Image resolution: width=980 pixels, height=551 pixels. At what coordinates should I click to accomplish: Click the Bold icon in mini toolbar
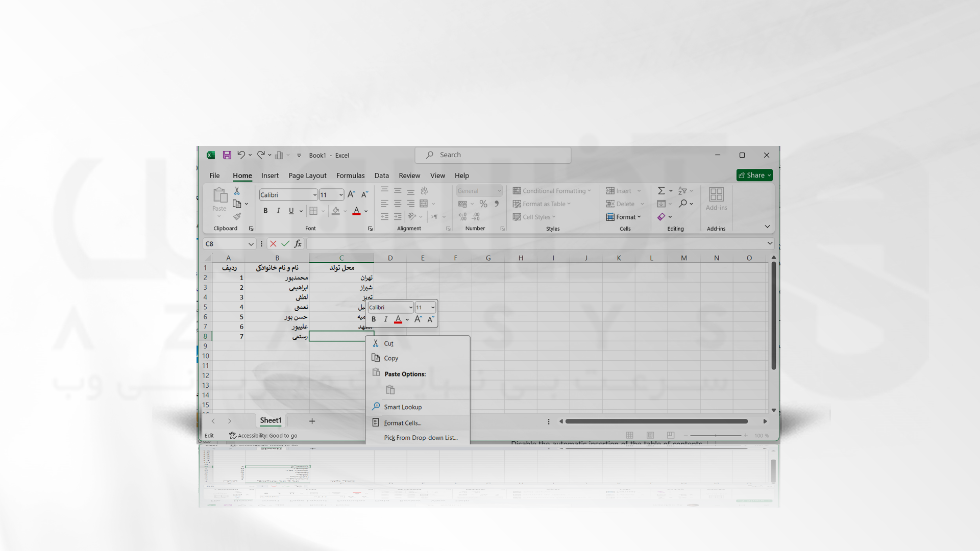[x=374, y=319]
